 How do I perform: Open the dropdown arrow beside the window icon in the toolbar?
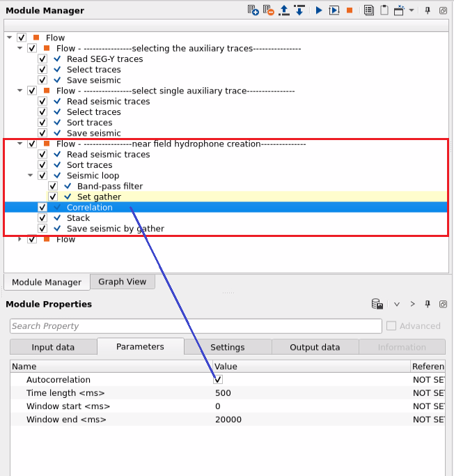pos(412,10)
